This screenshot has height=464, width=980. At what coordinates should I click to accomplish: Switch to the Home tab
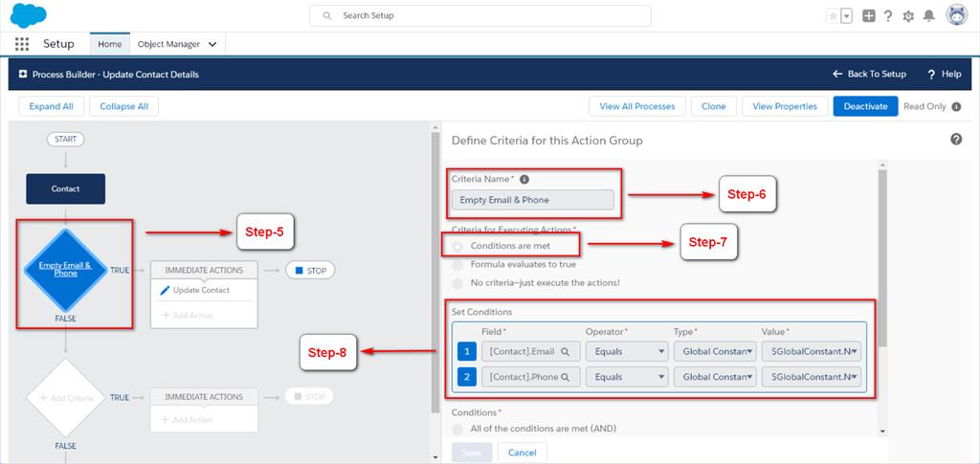point(110,44)
